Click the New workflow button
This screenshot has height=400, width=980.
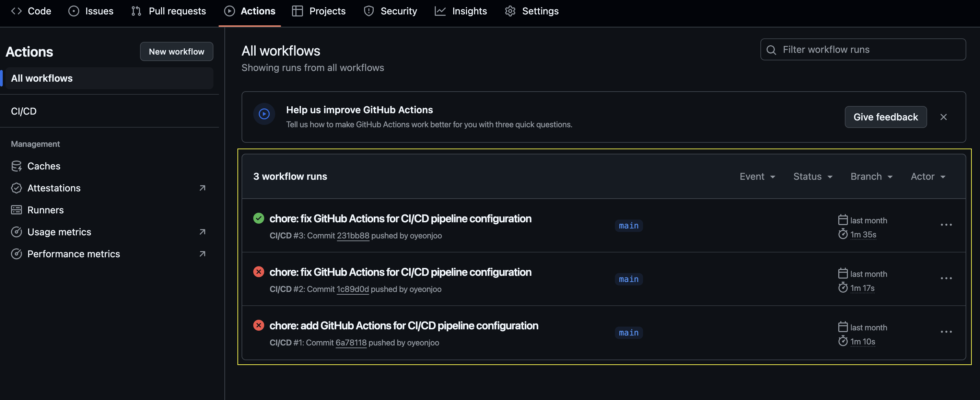point(176,51)
